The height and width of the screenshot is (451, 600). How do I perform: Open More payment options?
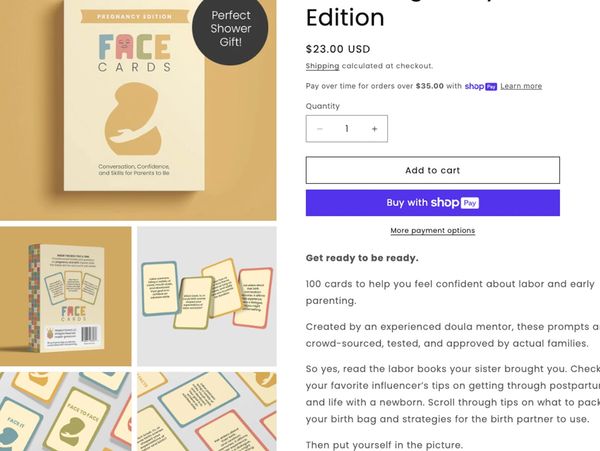[432, 231]
